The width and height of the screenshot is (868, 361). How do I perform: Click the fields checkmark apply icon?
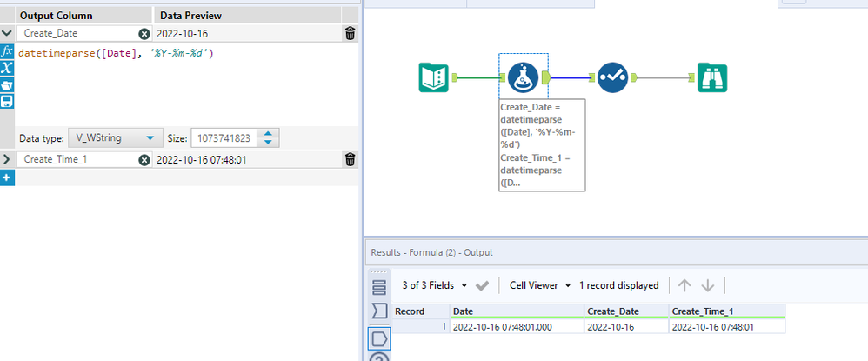tap(482, 285)
